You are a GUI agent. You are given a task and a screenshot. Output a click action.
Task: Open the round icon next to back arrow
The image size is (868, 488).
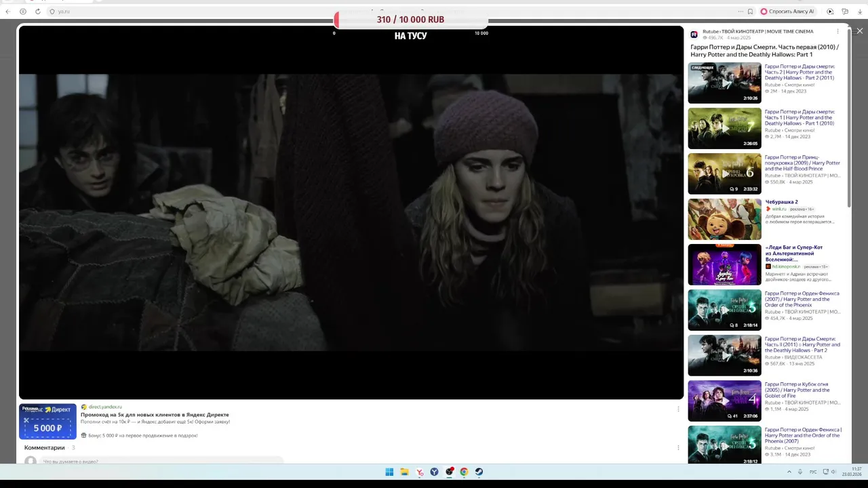(23, 12)
